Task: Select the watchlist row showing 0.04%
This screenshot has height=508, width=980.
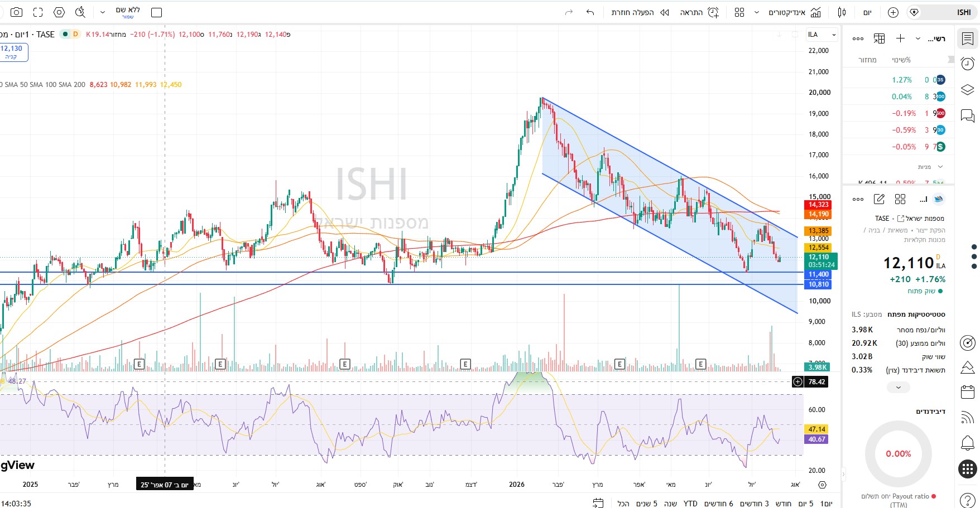Action: point(899,96)
